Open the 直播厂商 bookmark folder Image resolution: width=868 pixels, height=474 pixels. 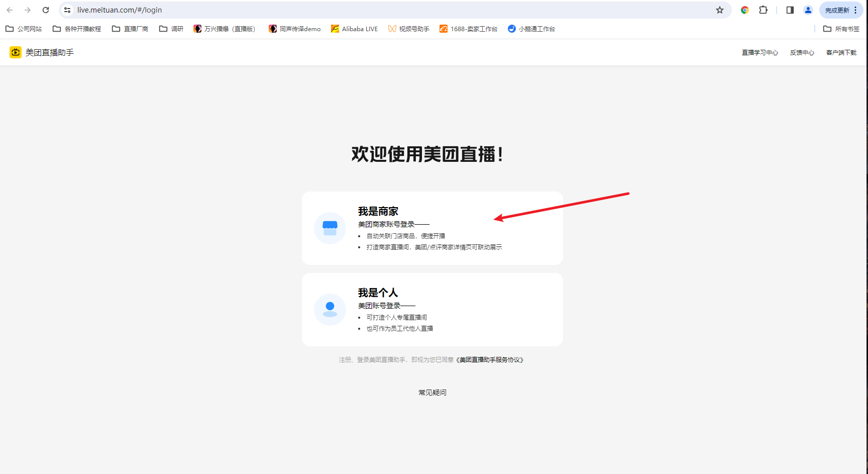pos(130,29)
